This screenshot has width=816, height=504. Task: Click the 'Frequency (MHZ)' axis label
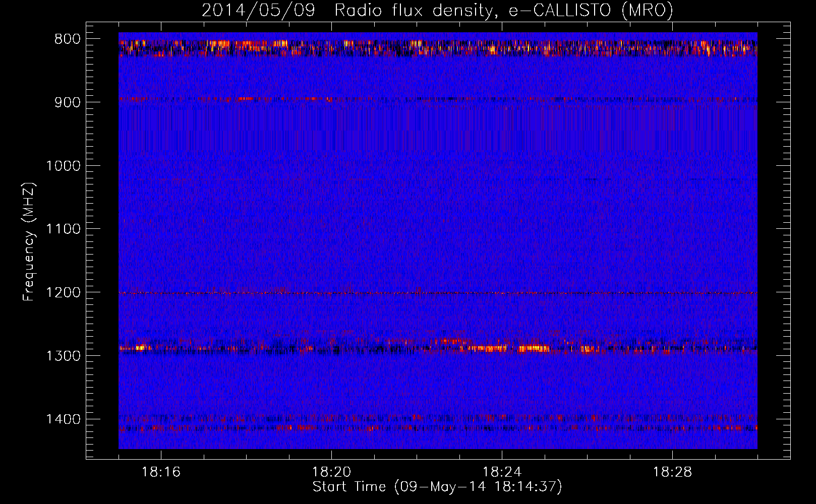pyautogui.click(x=29, y=242)
